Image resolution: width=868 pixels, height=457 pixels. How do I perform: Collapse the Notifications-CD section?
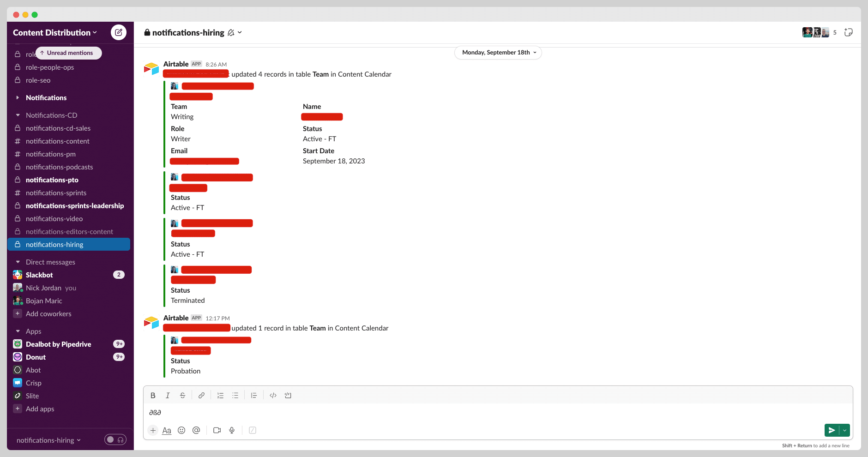(x=18, y=115)
